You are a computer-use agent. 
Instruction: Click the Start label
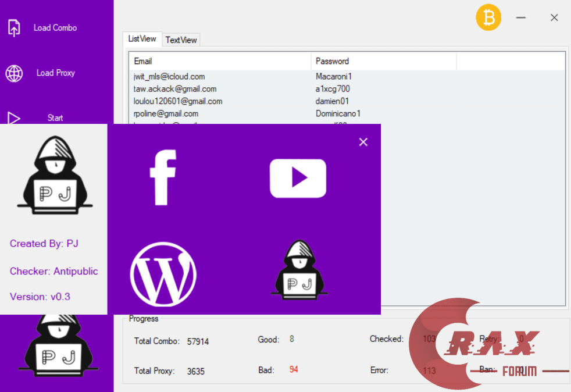(55, 117)
